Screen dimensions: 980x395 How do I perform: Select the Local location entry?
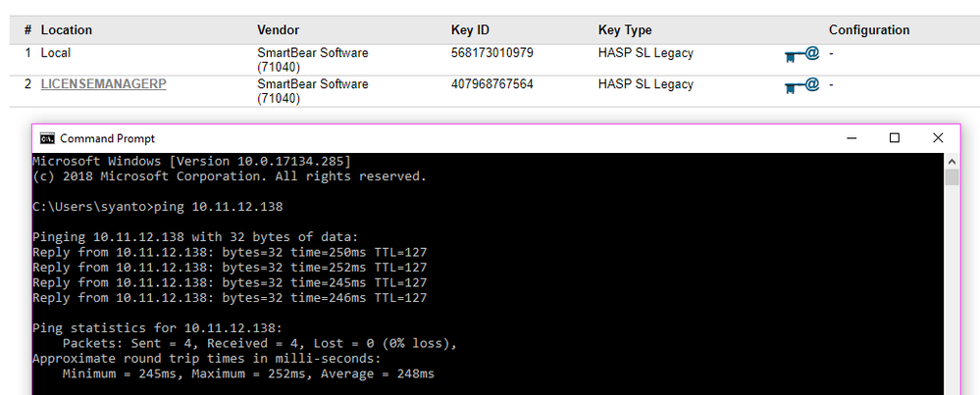(55, 53)
